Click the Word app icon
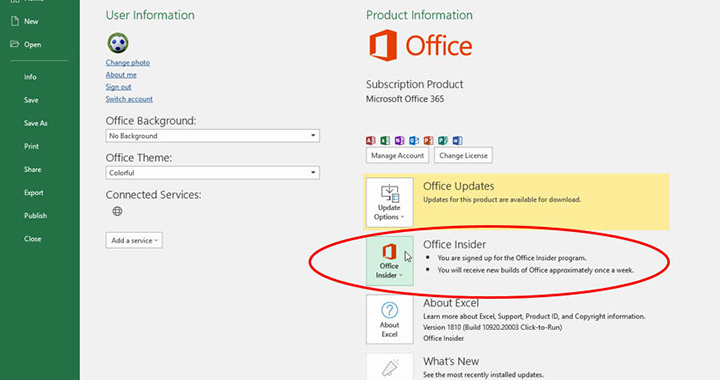Viewport: 720px width, 380px height. point(457,140)
